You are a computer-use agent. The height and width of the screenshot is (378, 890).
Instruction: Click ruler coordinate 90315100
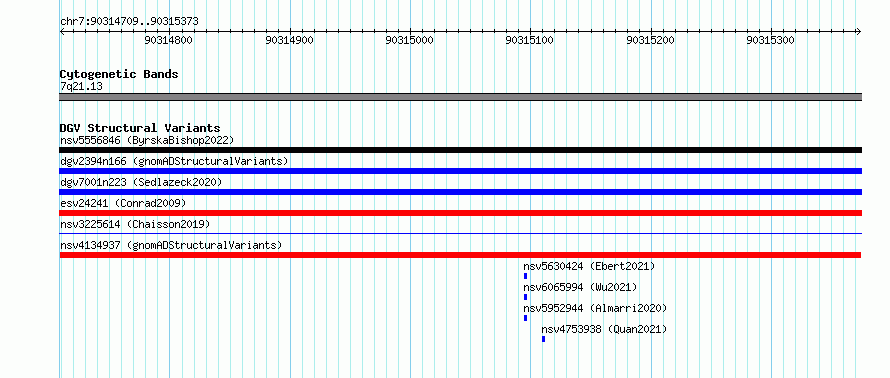530,40
